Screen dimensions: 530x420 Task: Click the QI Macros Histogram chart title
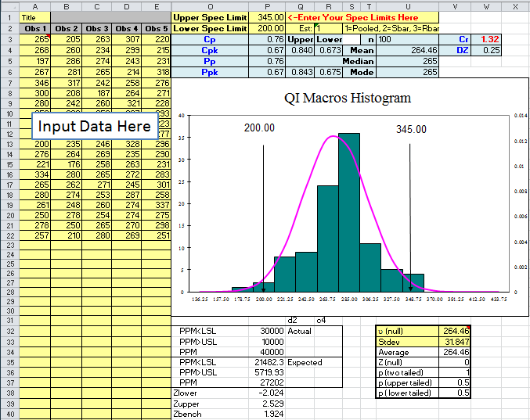(348, 98)
